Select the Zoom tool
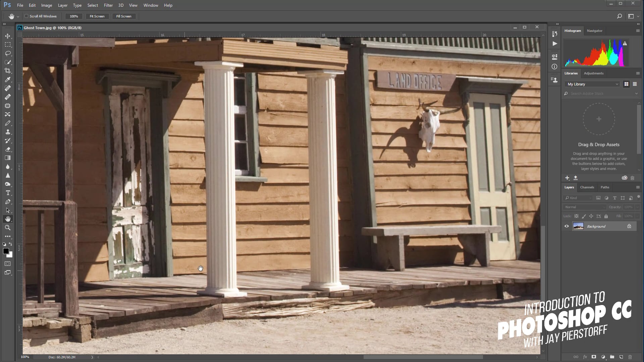 click(x=8, y=228)
